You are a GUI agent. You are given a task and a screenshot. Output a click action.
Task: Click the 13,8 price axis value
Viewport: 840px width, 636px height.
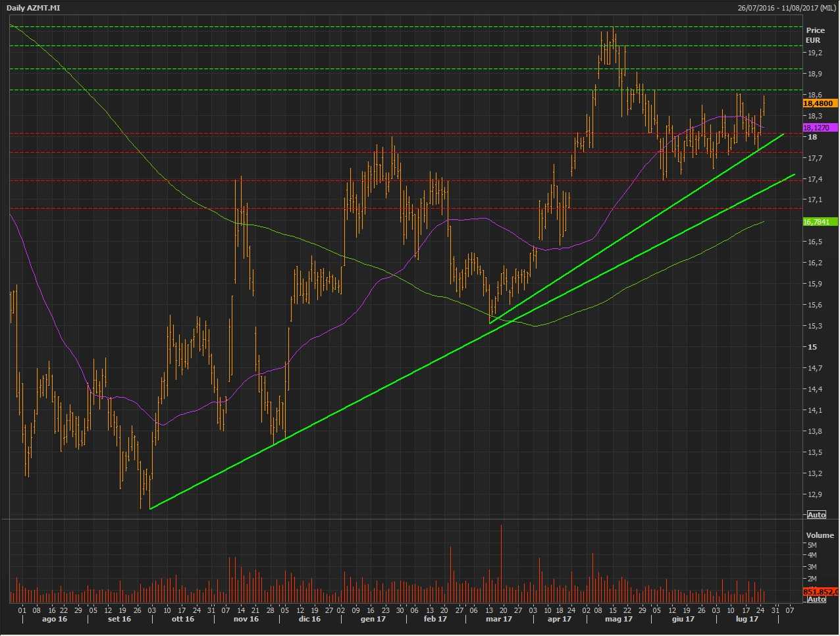(x=814, y=431)
